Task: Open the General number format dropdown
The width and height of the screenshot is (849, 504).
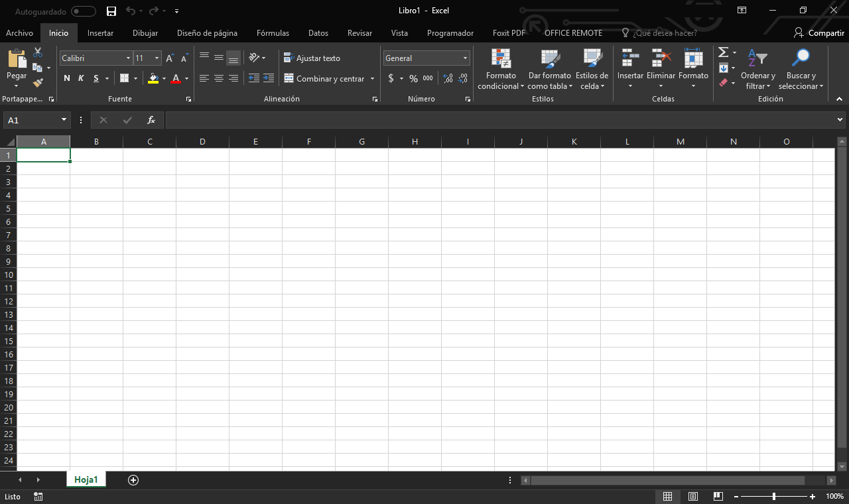Action: pos(466,58)
